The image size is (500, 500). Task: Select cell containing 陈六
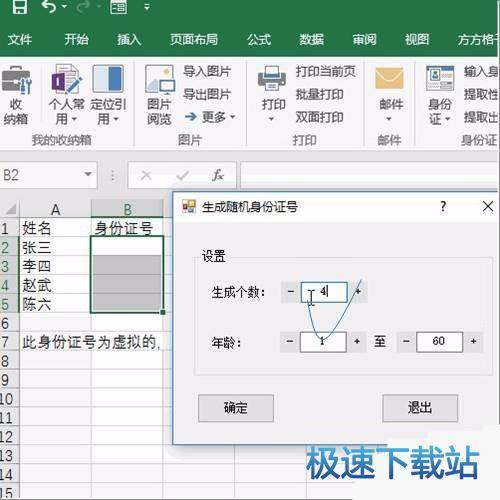click(x=55, y=304)
